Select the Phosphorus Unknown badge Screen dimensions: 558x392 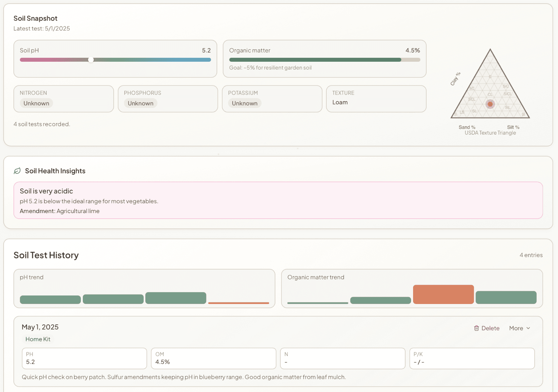click(140, 103)
